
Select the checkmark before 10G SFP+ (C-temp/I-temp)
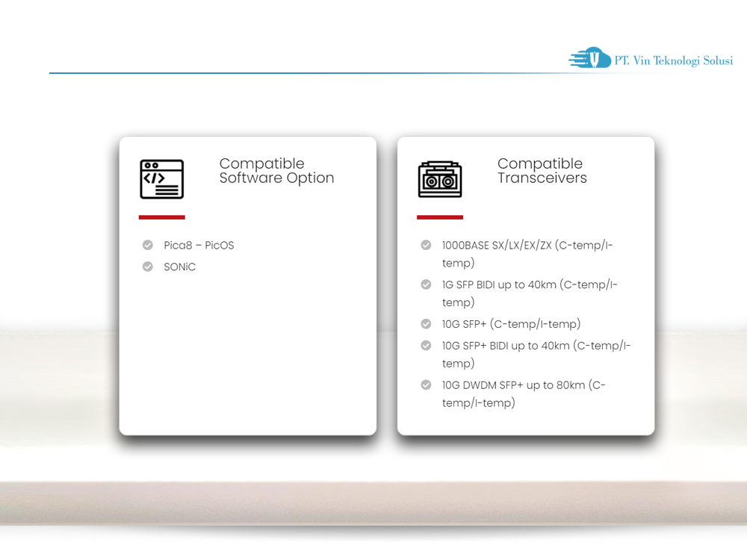tap(426, 324)
